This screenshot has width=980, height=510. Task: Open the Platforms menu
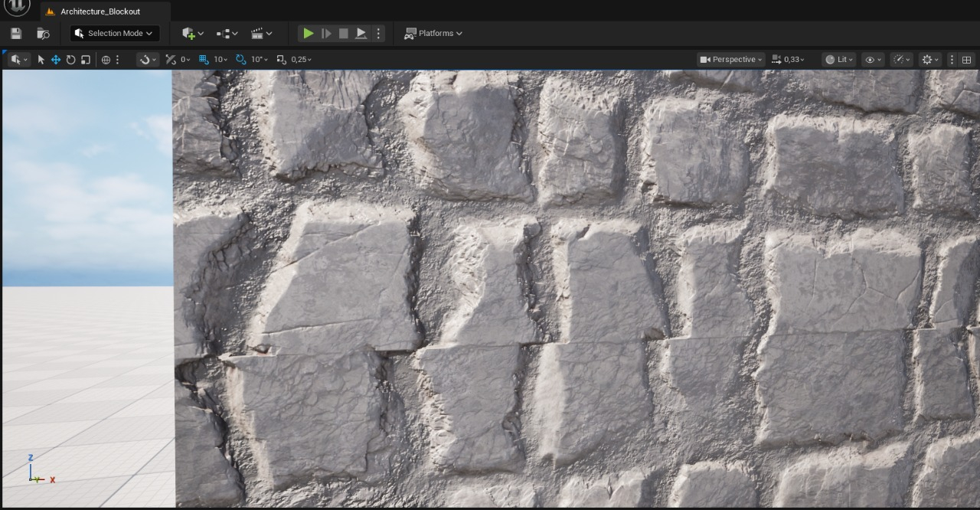433,34
